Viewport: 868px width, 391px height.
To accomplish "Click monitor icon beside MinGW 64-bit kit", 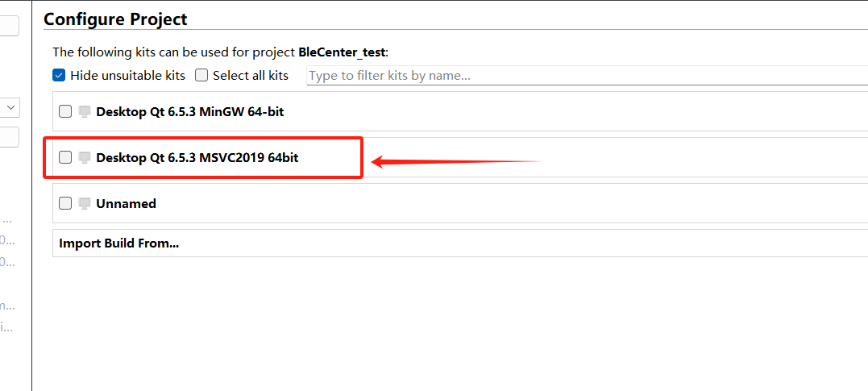I will pyautogui.click(x=84, y=111).
